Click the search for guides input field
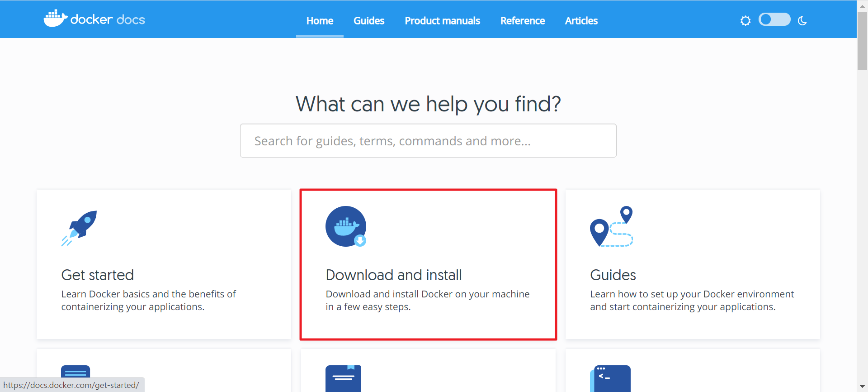This screenshot has width=868, height=392. [428, 141]
